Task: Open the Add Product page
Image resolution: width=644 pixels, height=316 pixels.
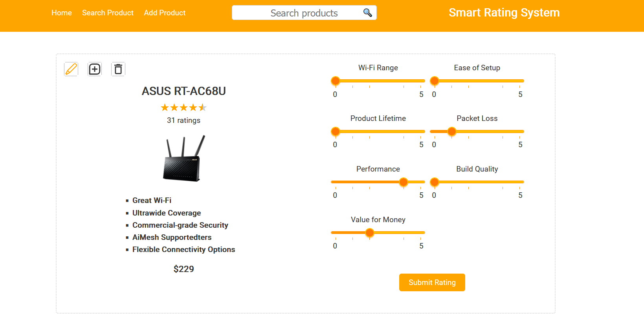Action: [165, 13]
